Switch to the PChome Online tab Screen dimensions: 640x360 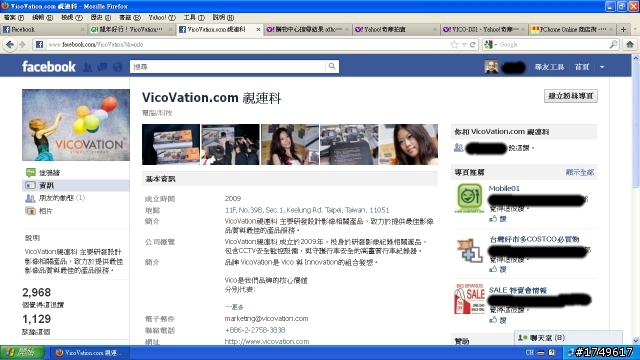coord(571,29)
